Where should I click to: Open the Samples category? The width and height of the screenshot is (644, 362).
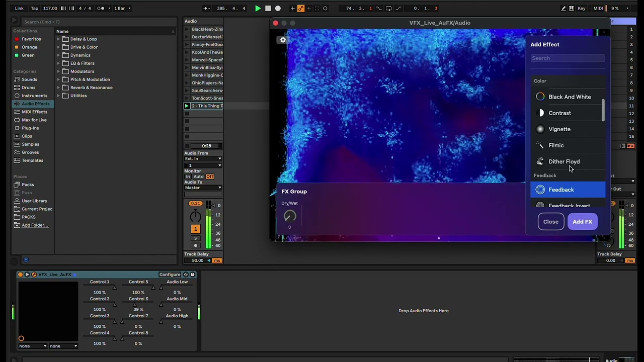[x=30, y=144]
